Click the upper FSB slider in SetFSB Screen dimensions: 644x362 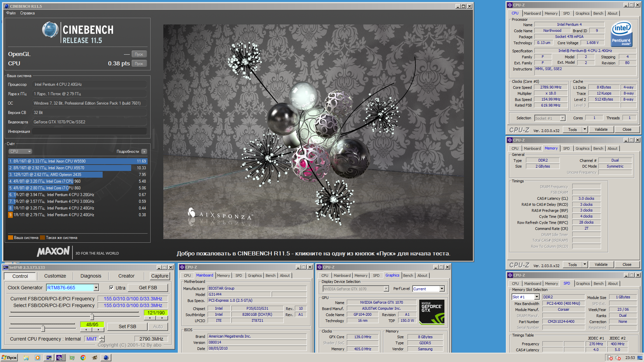[92, 316]
